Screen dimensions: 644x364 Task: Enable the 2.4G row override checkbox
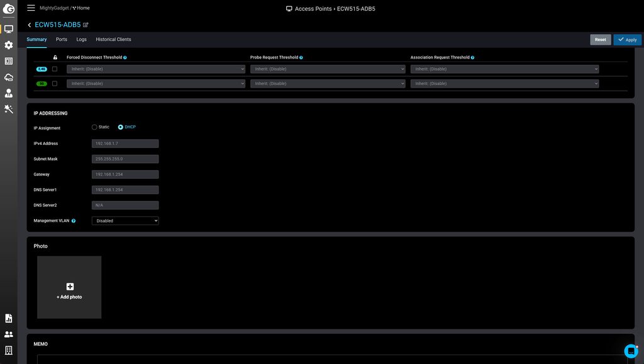55,69
